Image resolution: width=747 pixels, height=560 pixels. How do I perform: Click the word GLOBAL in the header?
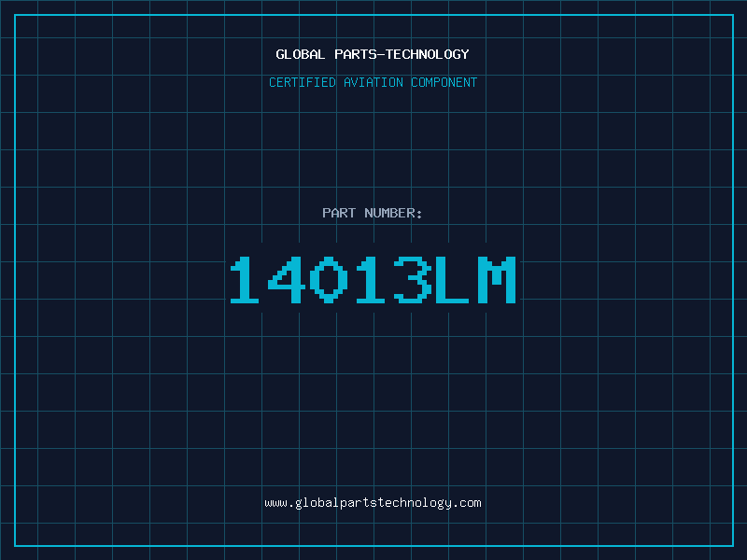[301, 54]
